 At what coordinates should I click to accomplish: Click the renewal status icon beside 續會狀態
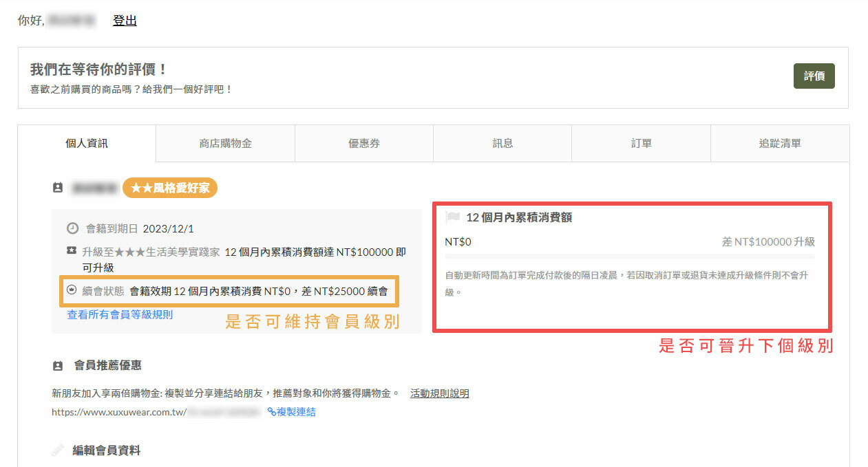72,290
